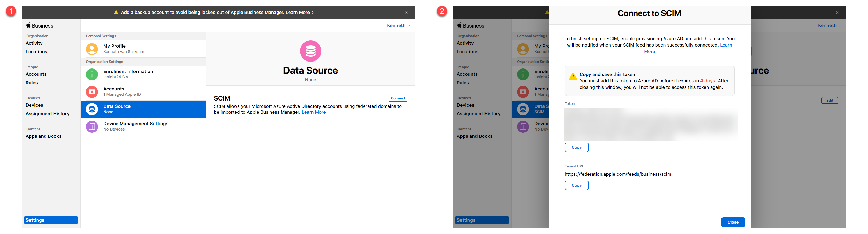The height and width of the screenshot is (234, 868).
Task: Open Apps and Books in right screenshot sidebar
Action: pyautogui.click(x=474, y=136)
